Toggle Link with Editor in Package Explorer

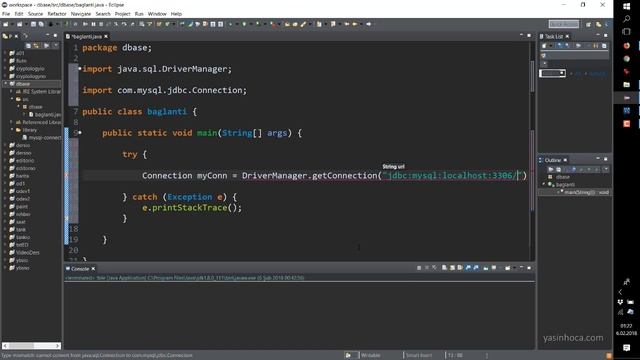pos(36,46)
